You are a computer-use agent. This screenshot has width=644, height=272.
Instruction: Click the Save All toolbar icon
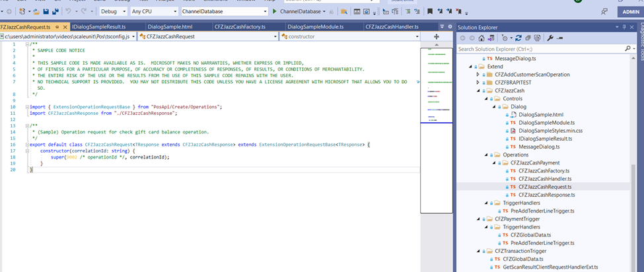pyautogui.click(x=55, y=11)
